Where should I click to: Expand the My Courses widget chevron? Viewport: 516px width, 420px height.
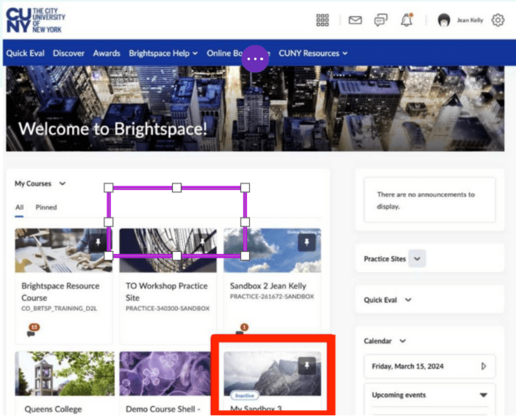[62, 183]
